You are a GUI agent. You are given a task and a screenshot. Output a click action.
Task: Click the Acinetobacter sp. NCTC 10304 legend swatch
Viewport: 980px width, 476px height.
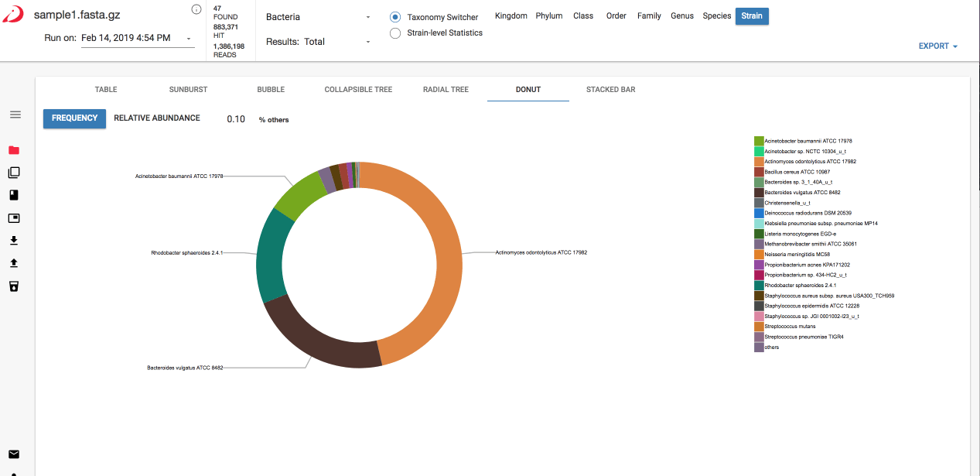759,151
